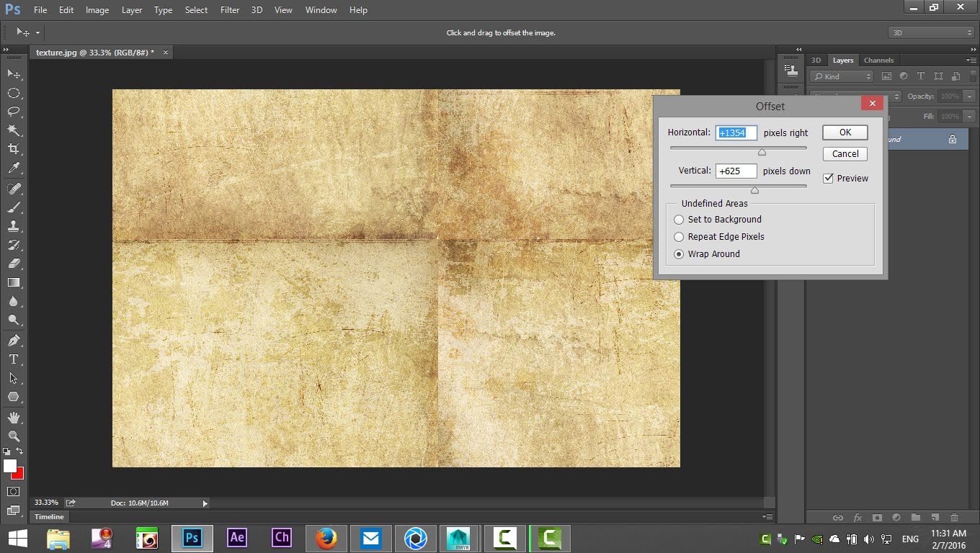Select the Crop tool

tap(14, 149)
